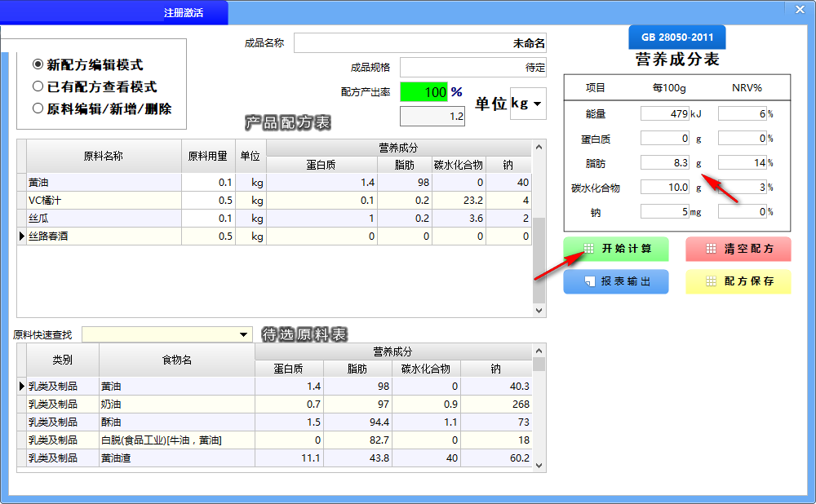Click the grid icon on 开始计算 button
The image size is (816, 504).
coord(588,249)
